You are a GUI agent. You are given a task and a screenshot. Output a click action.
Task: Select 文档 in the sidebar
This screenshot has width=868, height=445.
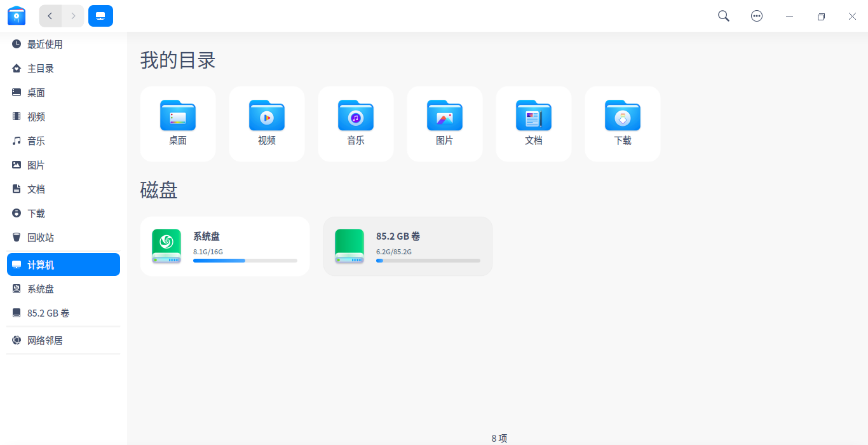point(64,189)
